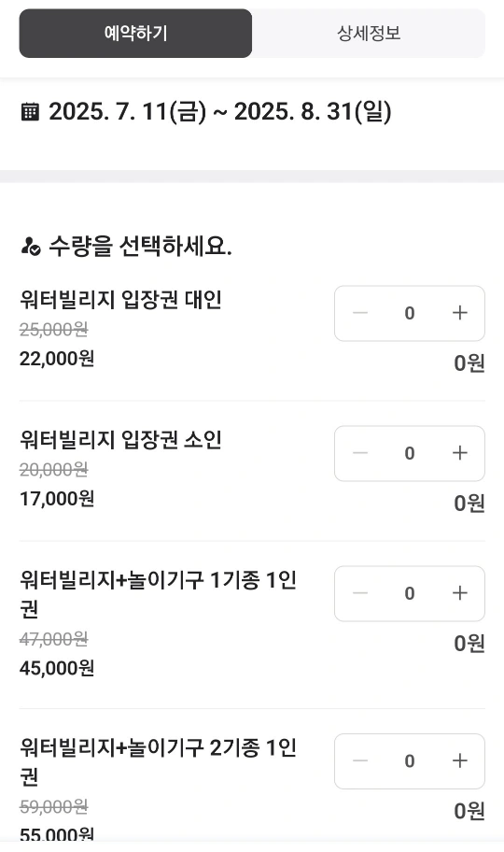Click the 2기종 1인권 quantity field
This screenshot has height=852, width=504.
[x=410, y=760]
